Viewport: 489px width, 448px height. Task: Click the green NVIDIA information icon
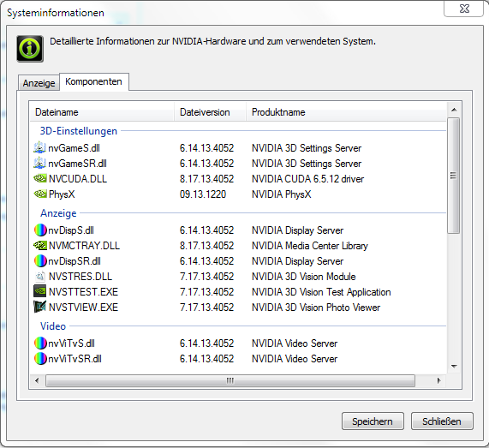tap(30, 49)
